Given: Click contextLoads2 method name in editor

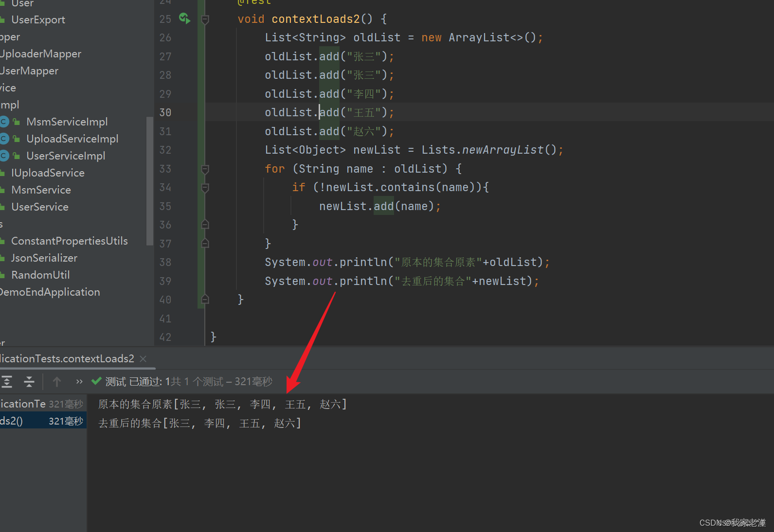Looking at the screenshot, I should pos(315,19).
